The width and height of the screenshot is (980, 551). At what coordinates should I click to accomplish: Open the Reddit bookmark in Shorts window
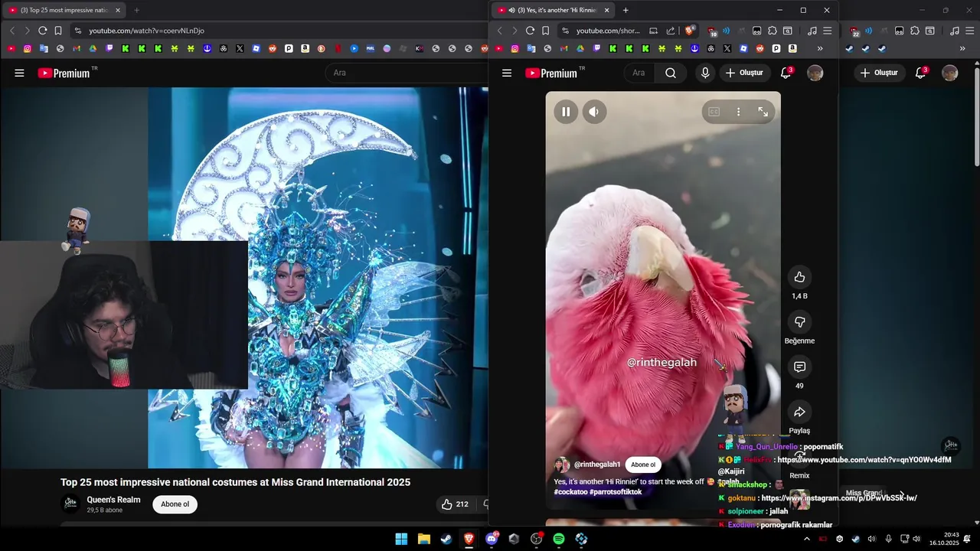759,48
